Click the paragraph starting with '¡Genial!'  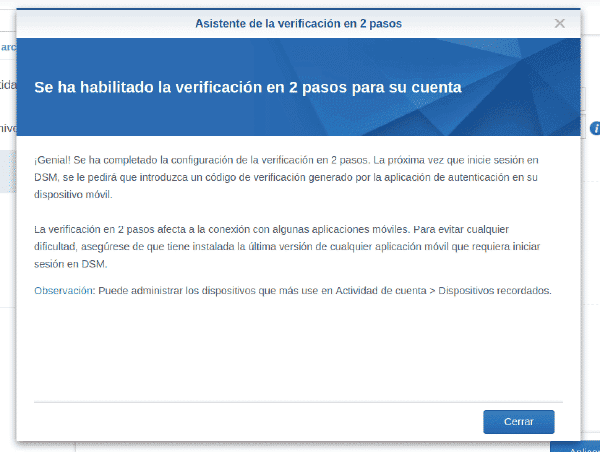click(x=286, y=177)
